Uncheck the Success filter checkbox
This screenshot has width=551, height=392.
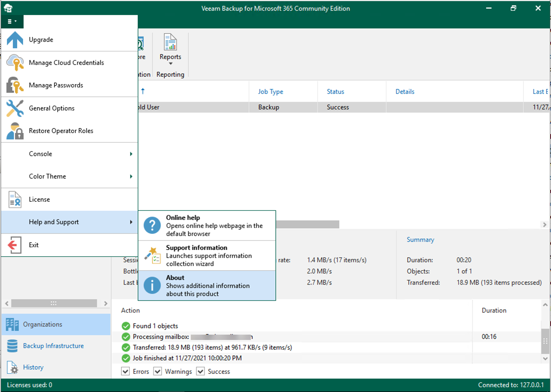pyautogui.click(x=200, y=371)
